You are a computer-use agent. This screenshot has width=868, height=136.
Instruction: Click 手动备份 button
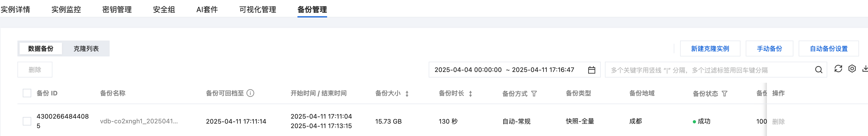[769, 49]
